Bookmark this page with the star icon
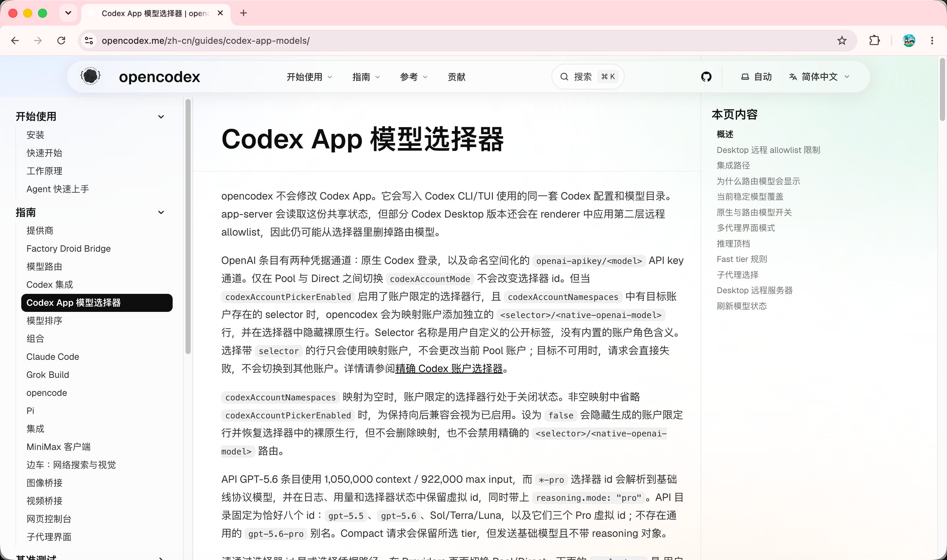The width and height of the screenshot is (947, 560). tap(842, 40)
